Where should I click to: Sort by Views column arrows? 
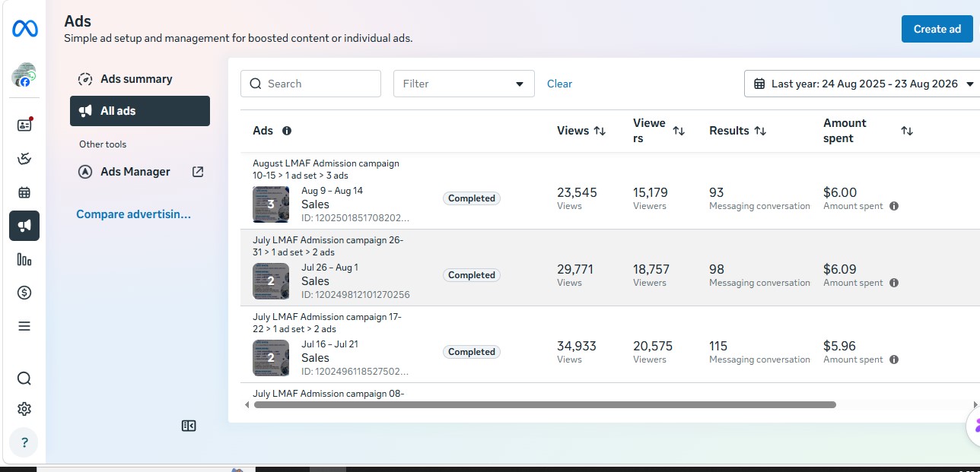point(600,131)
